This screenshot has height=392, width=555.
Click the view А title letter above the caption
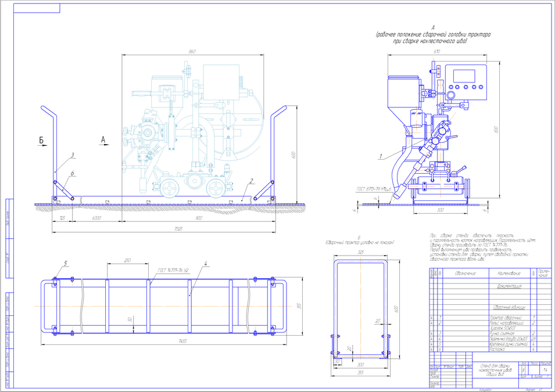(x=433, y=28)
